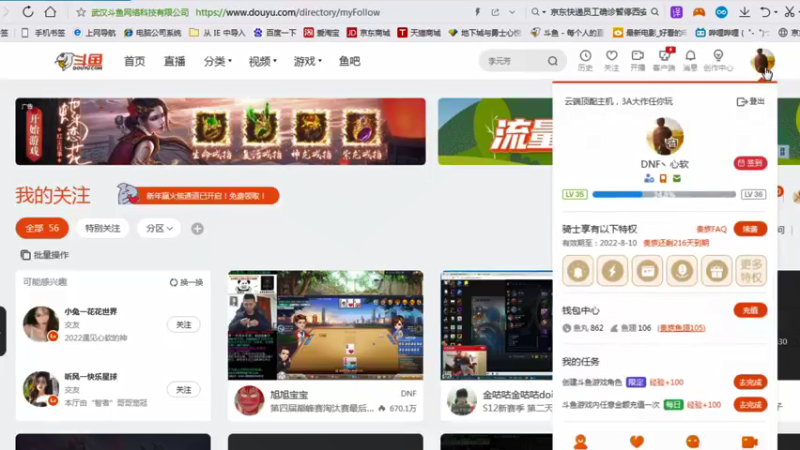Click the 换一换 refresh recommendations icon
Screen dimensions: 800x450
click(173, 282)
